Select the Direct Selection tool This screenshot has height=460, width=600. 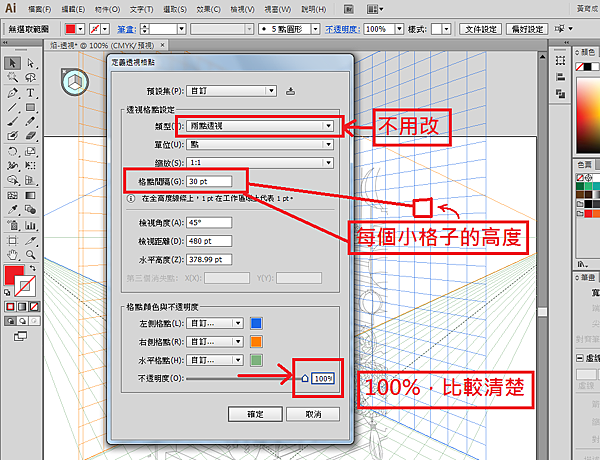31,63
